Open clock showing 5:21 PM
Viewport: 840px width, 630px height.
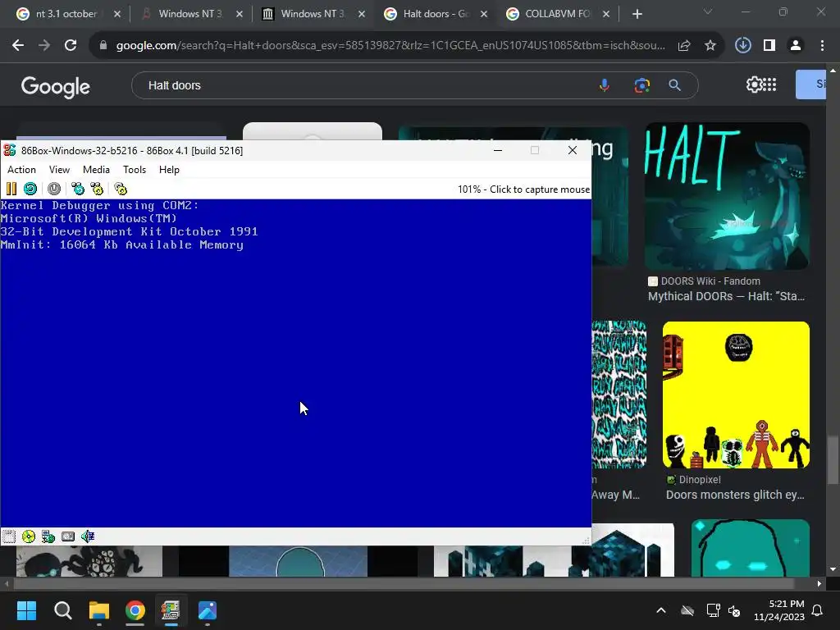click(779, 610)
